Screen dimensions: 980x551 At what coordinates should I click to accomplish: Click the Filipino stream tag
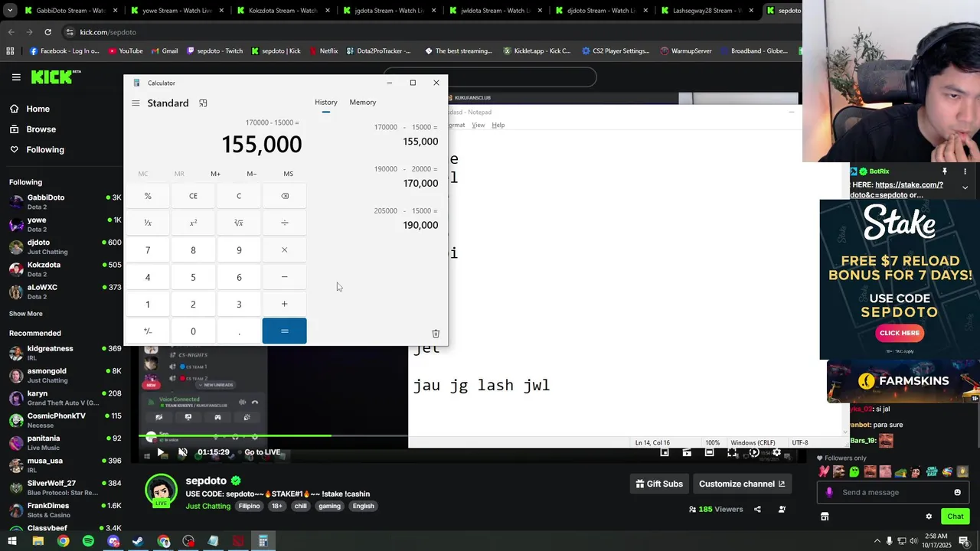point(249,506)
